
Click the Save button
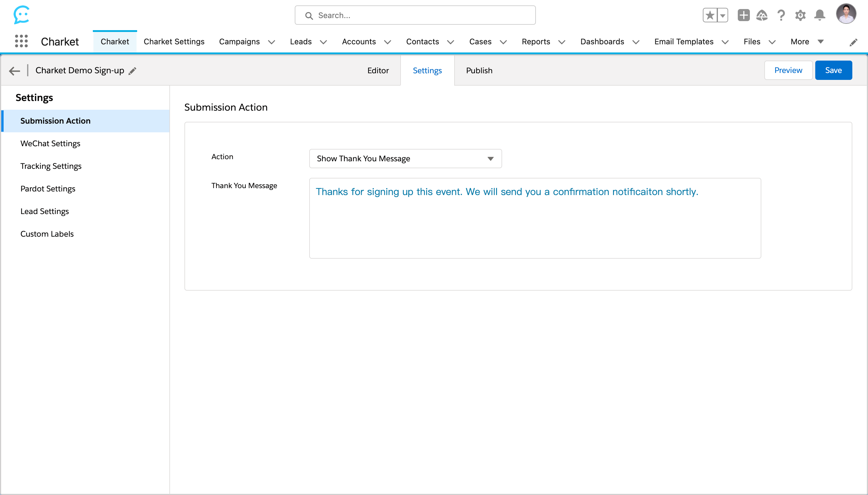point(833,70)
